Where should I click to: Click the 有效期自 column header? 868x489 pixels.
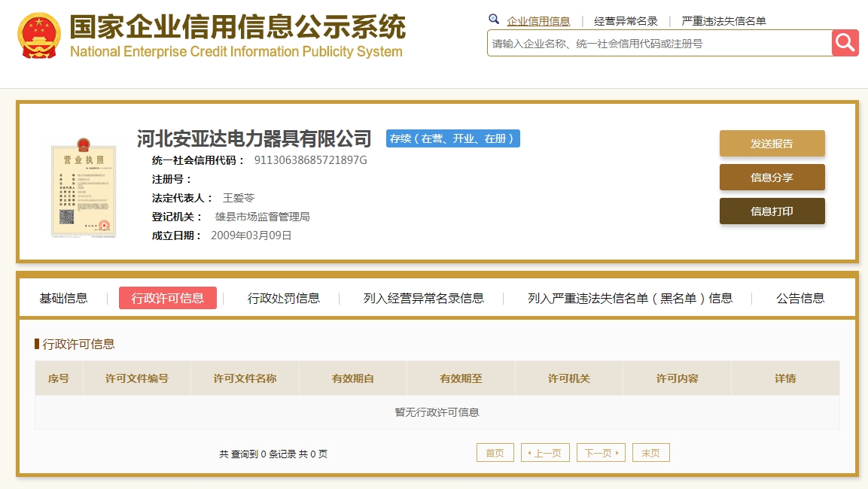pos(352,378)
